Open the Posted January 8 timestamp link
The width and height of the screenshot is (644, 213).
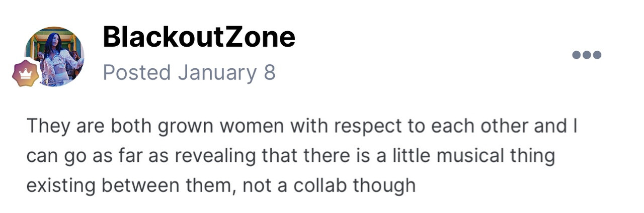(189, 73)
